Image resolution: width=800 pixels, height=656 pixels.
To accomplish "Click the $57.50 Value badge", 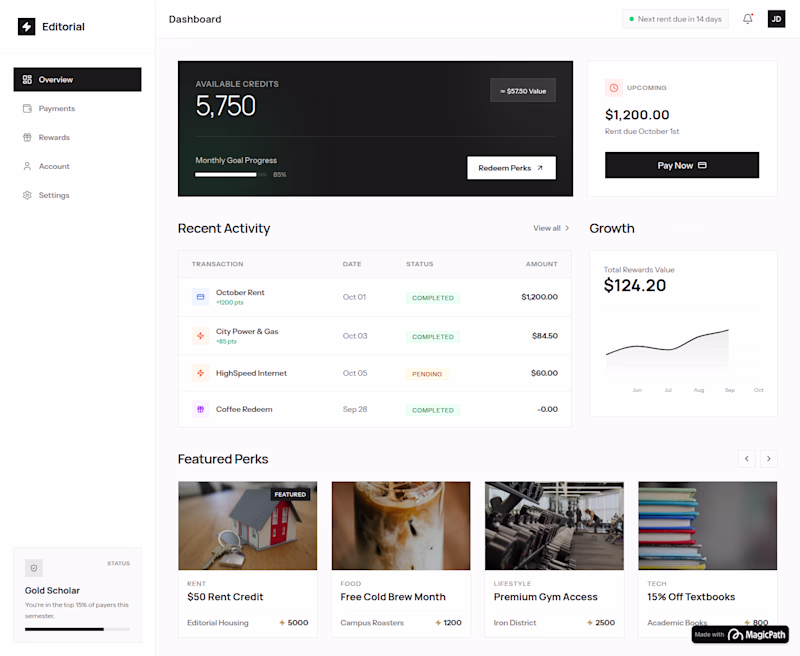I will [x=523, y=91].
